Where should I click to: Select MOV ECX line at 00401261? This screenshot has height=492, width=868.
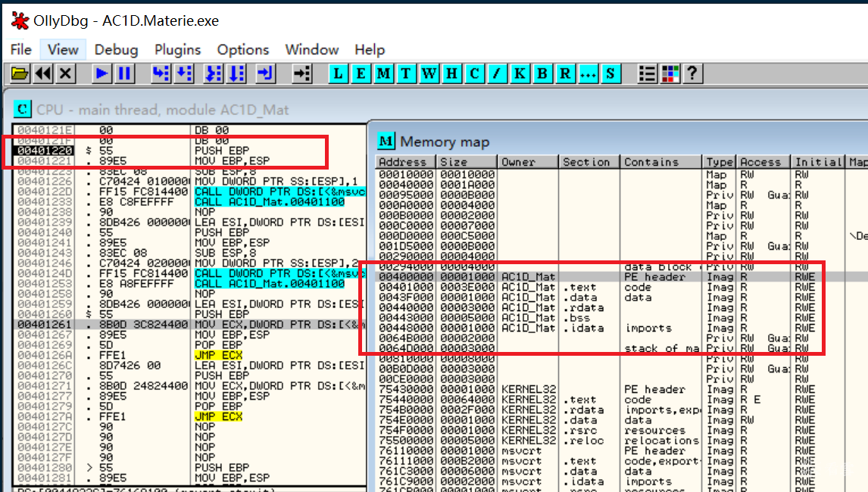pyautogui.click(x=190, y=324)
